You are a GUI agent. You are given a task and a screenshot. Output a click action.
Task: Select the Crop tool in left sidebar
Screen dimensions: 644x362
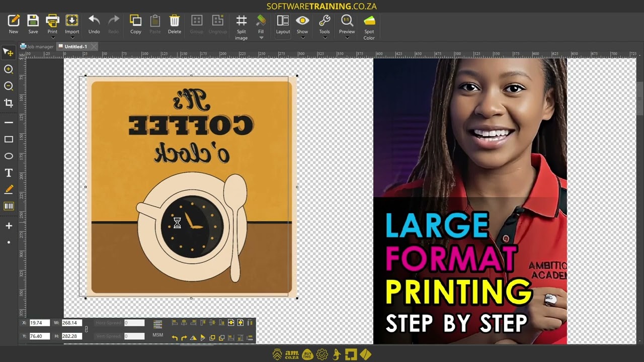(x=9, y=103)
